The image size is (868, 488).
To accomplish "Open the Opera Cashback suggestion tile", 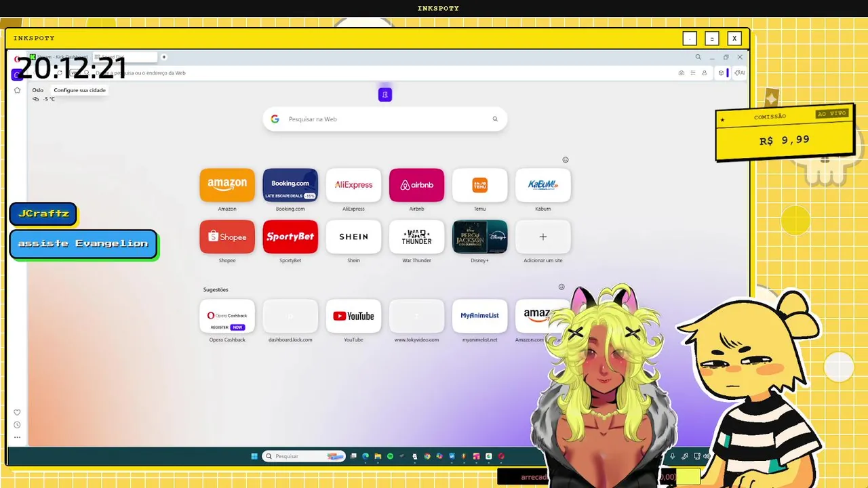I will click(x=227, y=316).
